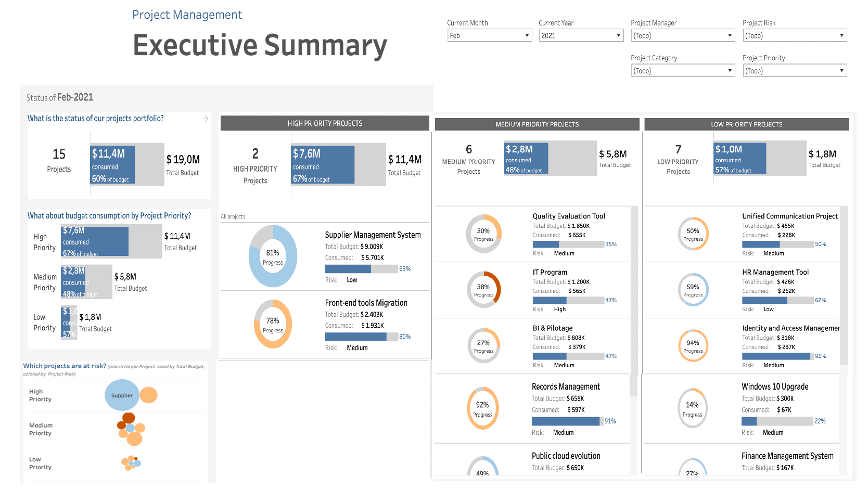868x490 pixels.
Task: Click the IT Program risk value 'High'
Action: (x=560, y=310)
